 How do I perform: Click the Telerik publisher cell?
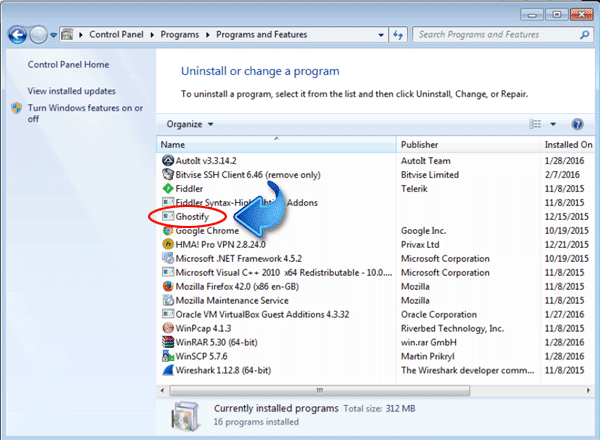(x=414, y=189)
